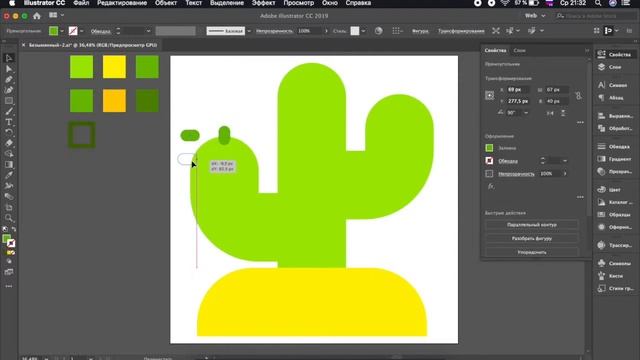This screenshot has width=640, height=360.
Task: Open the Выравнивание align panel in dock
Action: click(x=615, y=116)
